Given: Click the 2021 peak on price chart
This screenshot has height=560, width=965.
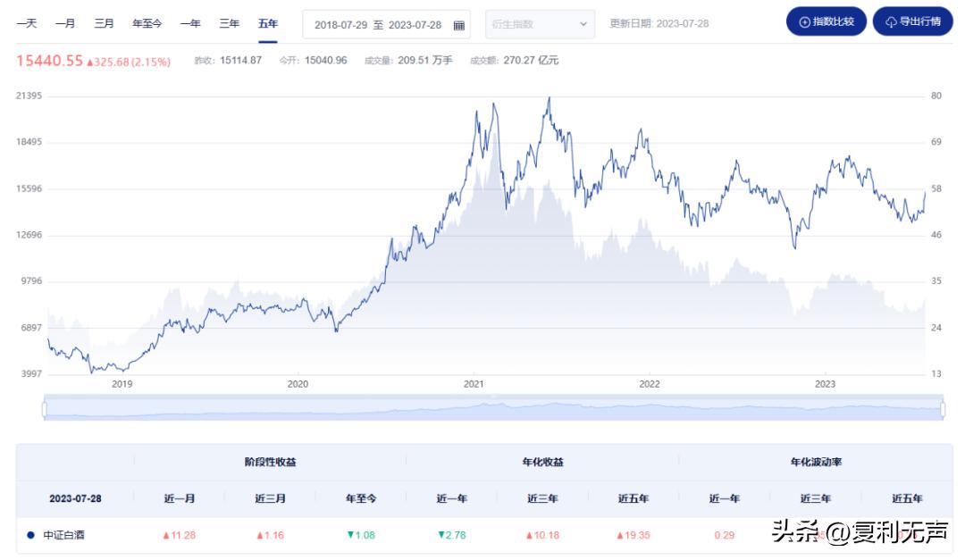Looking at the screenshot, I should point(549,98).
